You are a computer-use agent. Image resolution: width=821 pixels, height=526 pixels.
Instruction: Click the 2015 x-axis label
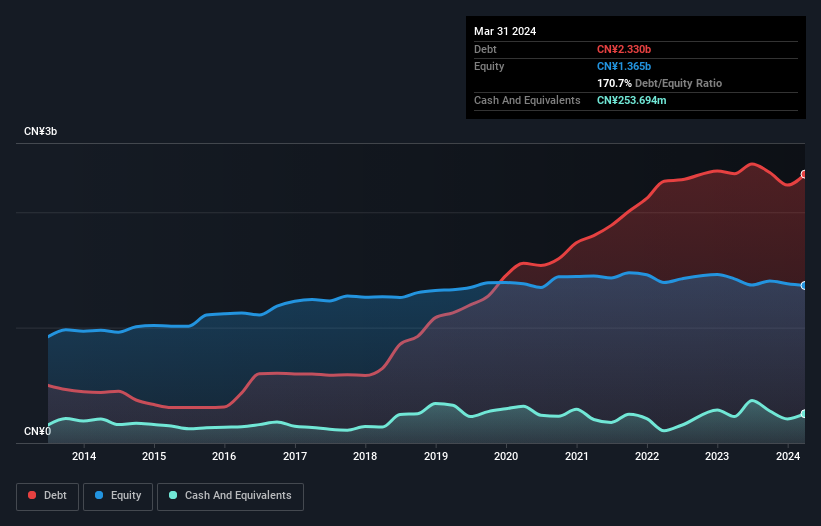click(x=154, y=456)
